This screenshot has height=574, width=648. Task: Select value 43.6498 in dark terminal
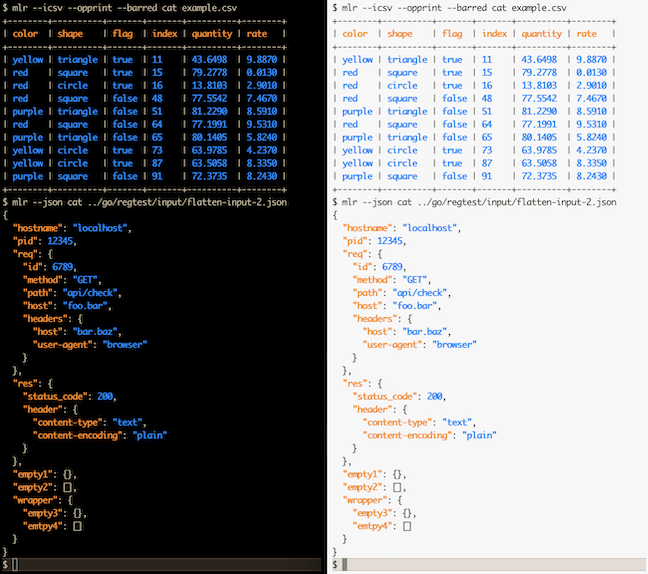pos(209,60)
